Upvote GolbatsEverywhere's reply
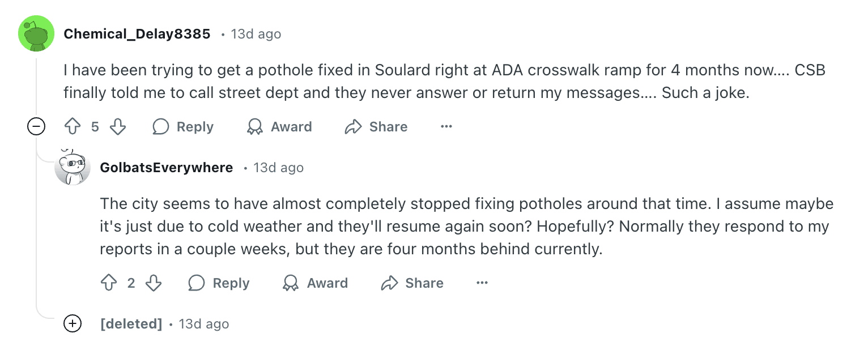Screen dimensions: 868x350 click(x=108, y=283)
